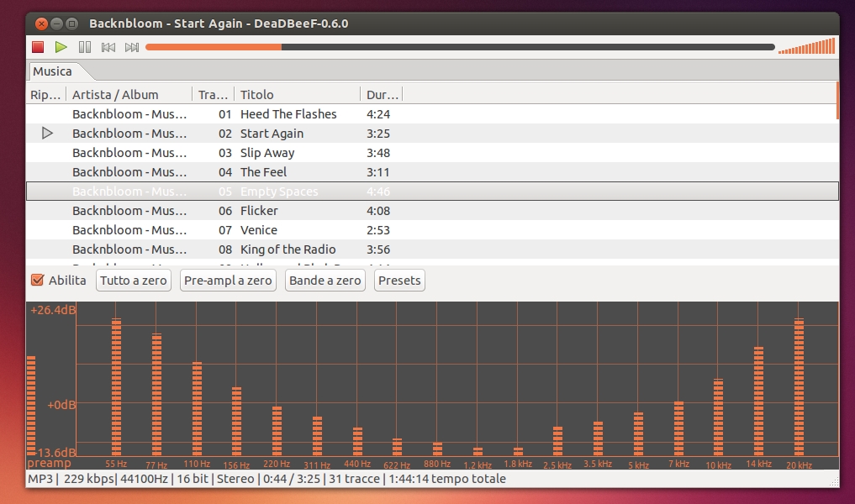Adjust the 7 kHz equalizer band
This screenshot has width=855, height=504.
coord(678,428)
